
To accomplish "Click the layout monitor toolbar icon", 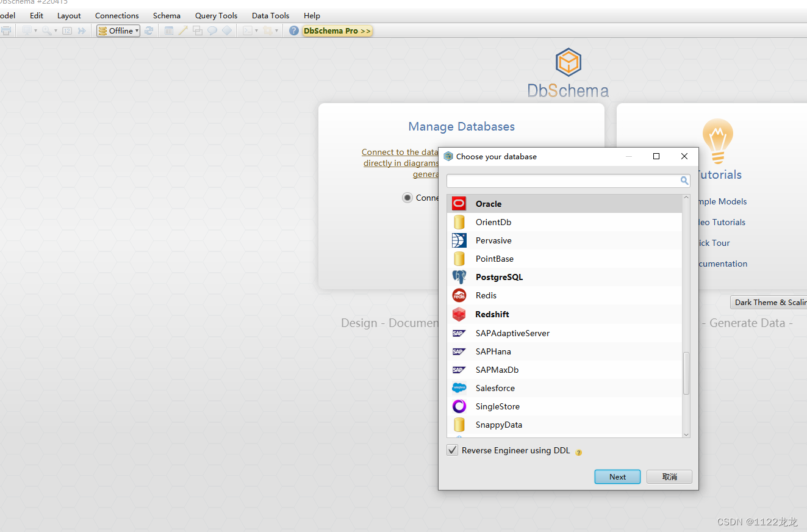I will coord(27,31).
